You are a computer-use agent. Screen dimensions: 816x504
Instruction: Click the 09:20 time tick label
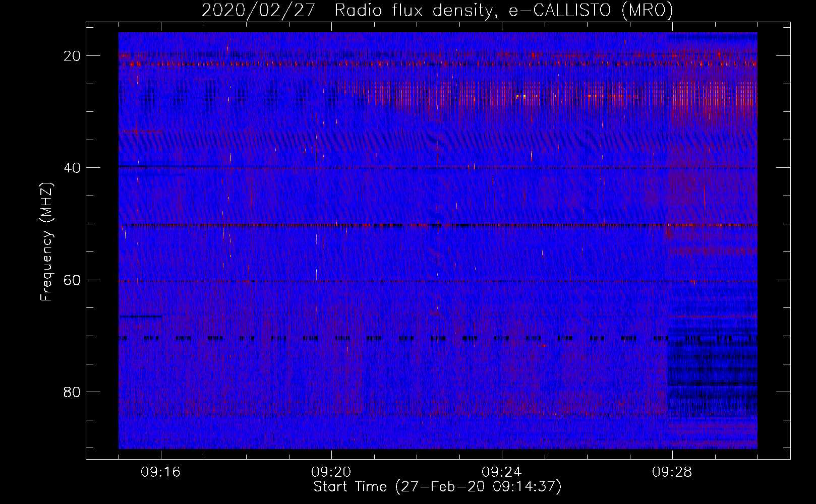click(x=331, y=472)
